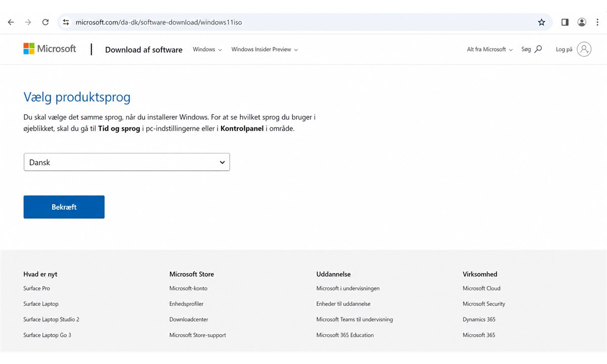607x364 pixels.
Task: Click the Hvad er nyt footer heading
Action: coord(40,274)
